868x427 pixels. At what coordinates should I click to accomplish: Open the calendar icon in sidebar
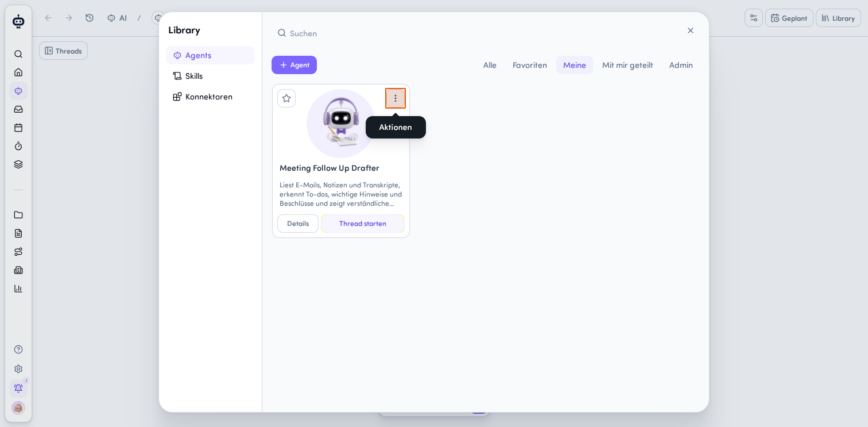[x=18, y=128]
